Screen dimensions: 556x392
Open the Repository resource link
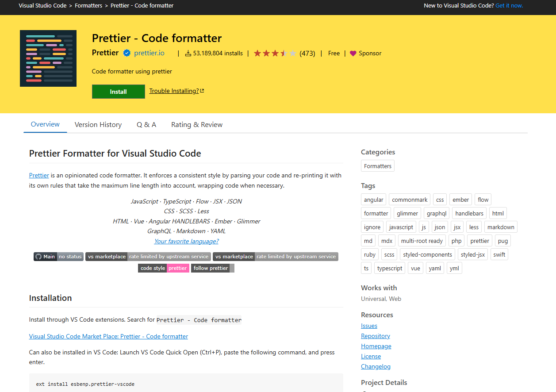(x=376, y=336)
